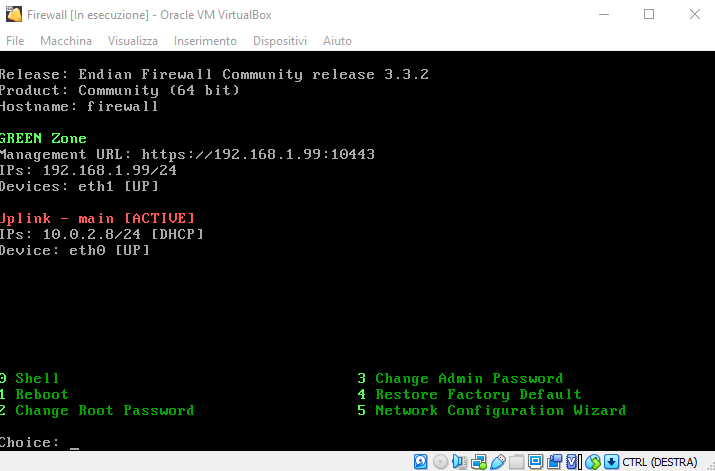Click the network adapter status icon
Viewport: 715px width, 471px height.
[x=479, y=462]
